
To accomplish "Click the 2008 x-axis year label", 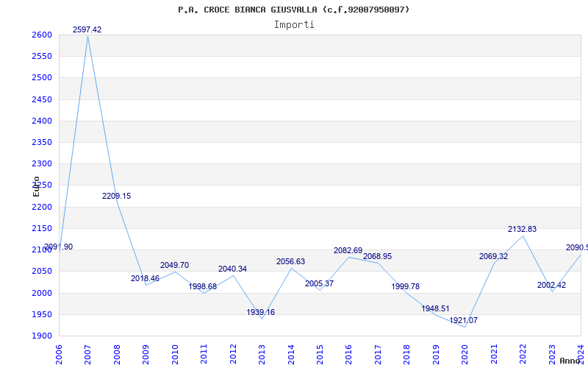I will [117, 355].
